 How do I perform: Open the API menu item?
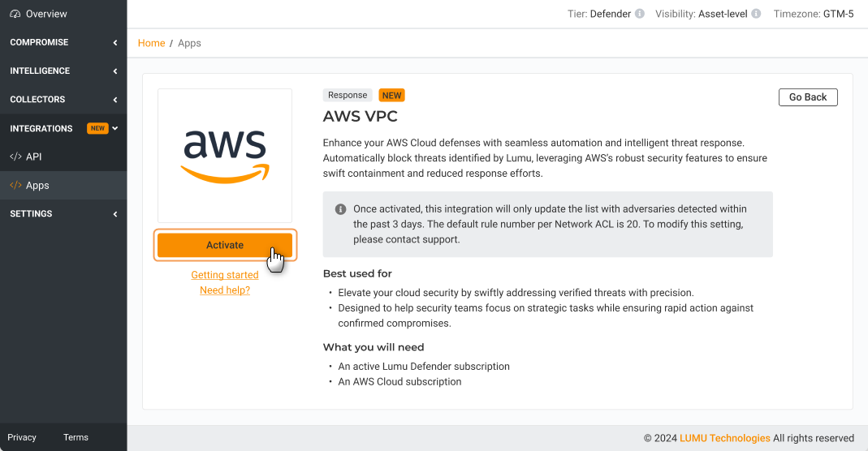[34, 157]
